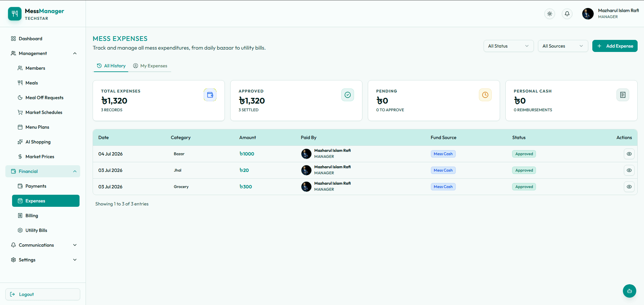Toggle the light/dark theme sun icon
Viewport: 644px width, 305px height.
point(549,14)
